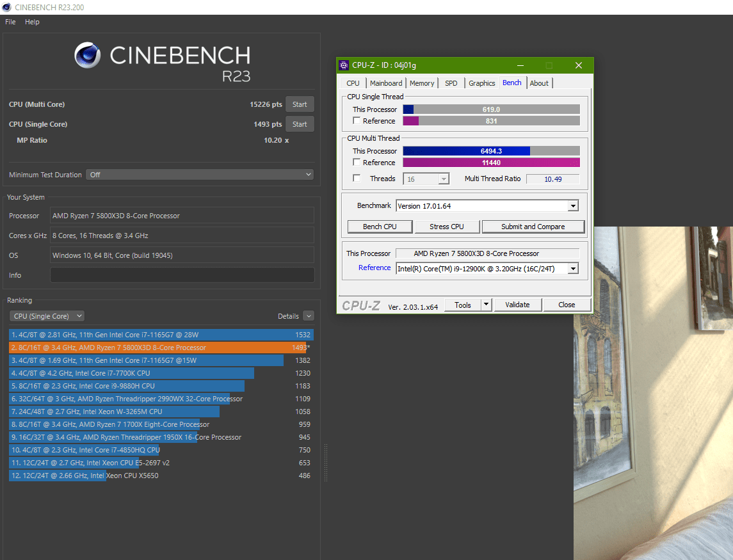Click This Processor name field in CPU-Z

click(x=488, y=253)
